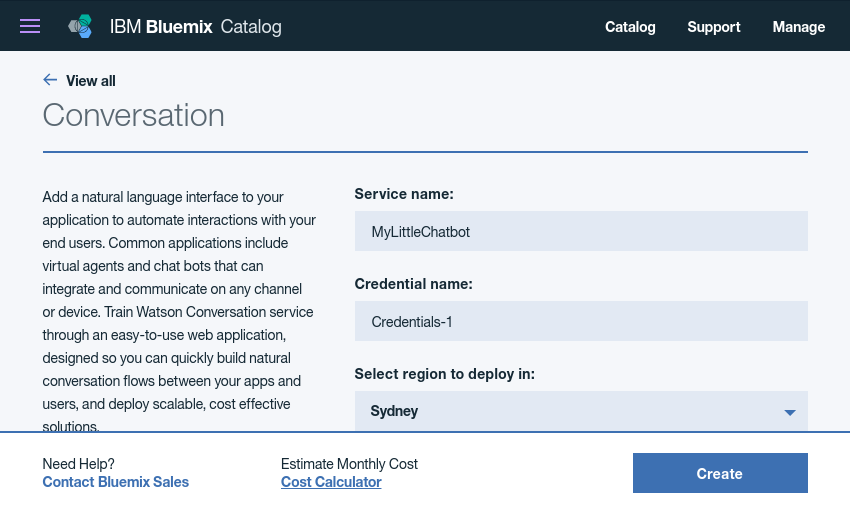Click the Select region to deploy in label
Screen dimensions: 850x513
coord(444,374)
